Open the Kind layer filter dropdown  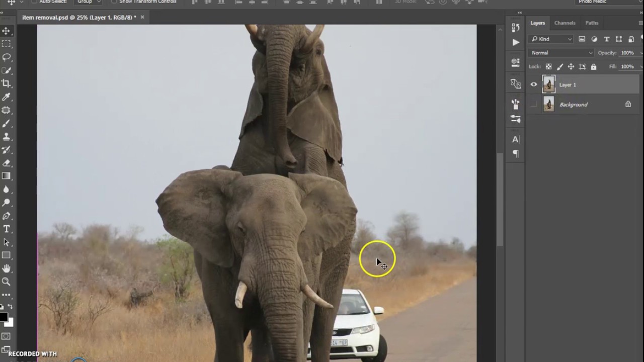(551, 39)
